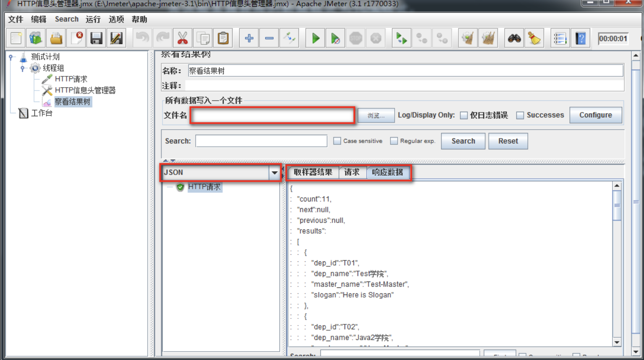Screen dimensions: 644x360
Task: Click the Remote shutdown all icon
Action: pos(442,39)
